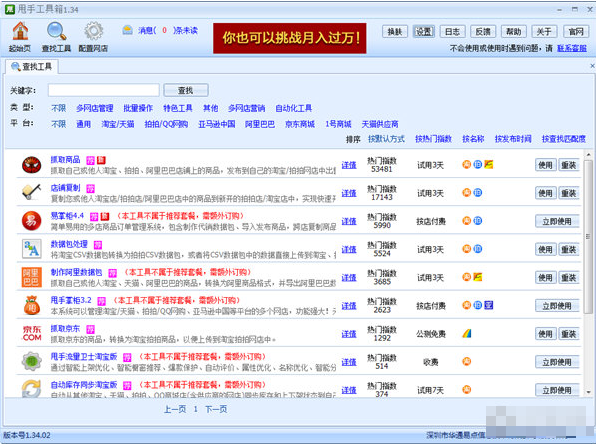Open the 设置 settings button
The width and height of the screenshot is (596, 444).
[x=423, y=32]
